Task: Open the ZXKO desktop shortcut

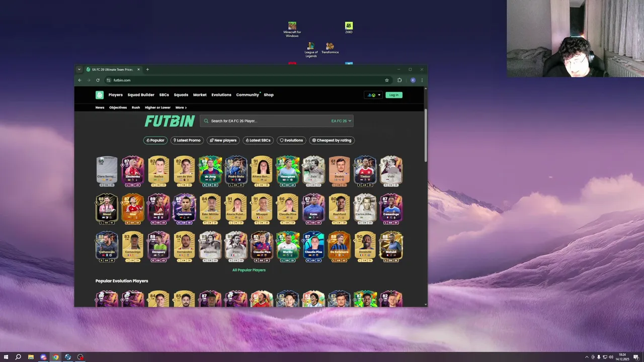Action: tap(349, 28)
